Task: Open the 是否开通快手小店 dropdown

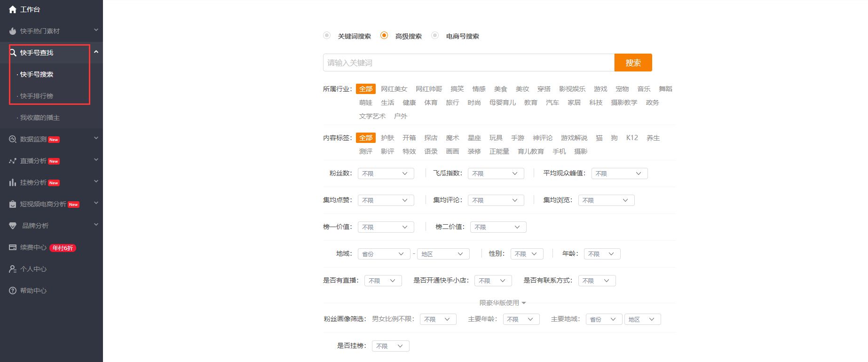Action: [493, 281]
